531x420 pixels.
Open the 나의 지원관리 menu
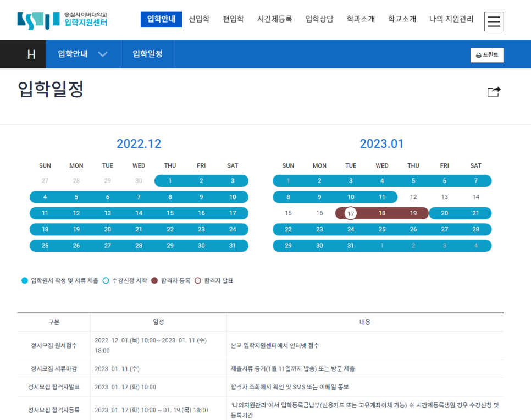[x=451, y=19]
